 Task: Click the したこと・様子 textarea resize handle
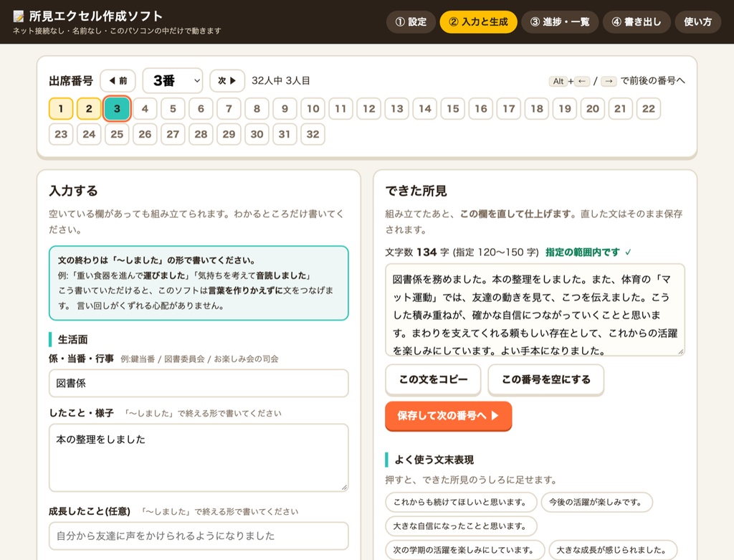[344, 487]
